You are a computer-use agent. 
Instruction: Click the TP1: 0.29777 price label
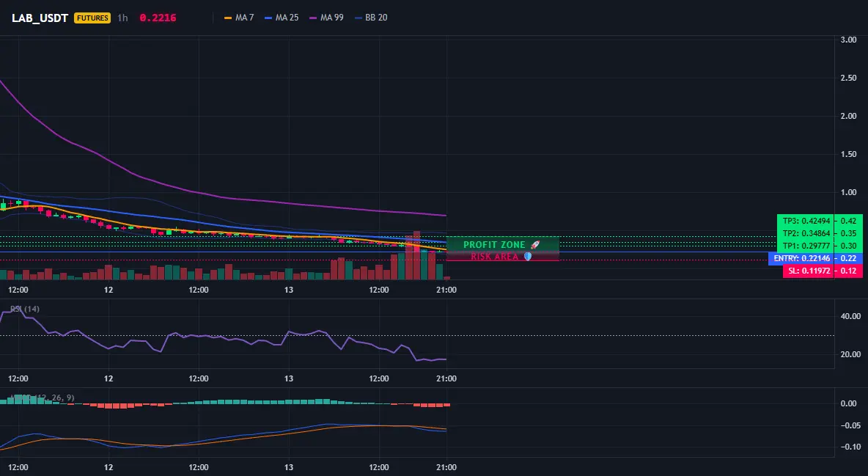point(806,246)
